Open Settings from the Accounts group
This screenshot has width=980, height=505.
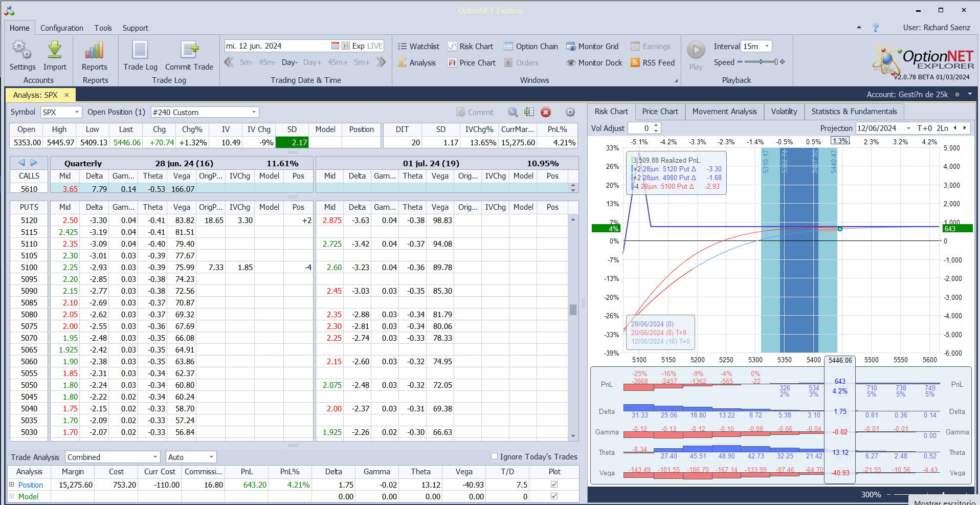point(22,55)
